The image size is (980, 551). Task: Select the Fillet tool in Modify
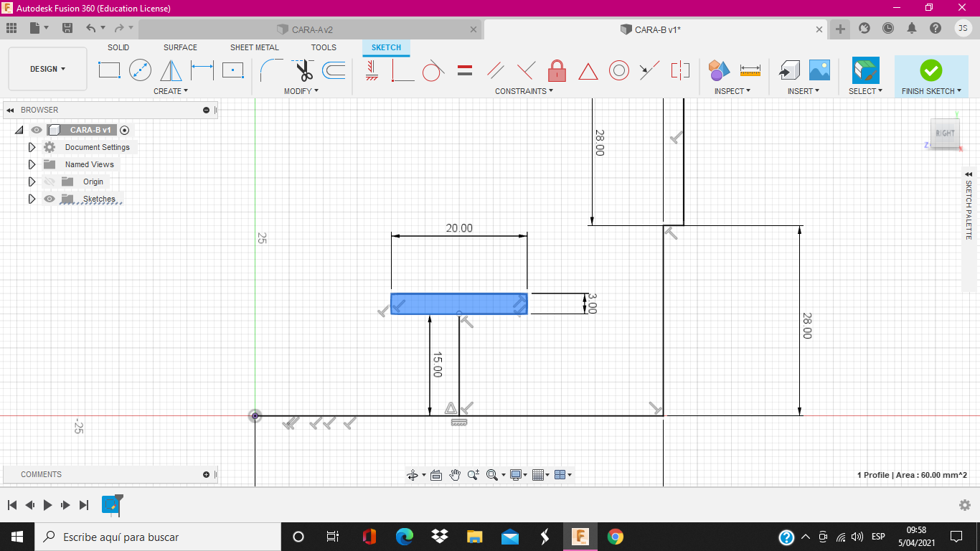[x=270, y=70]
